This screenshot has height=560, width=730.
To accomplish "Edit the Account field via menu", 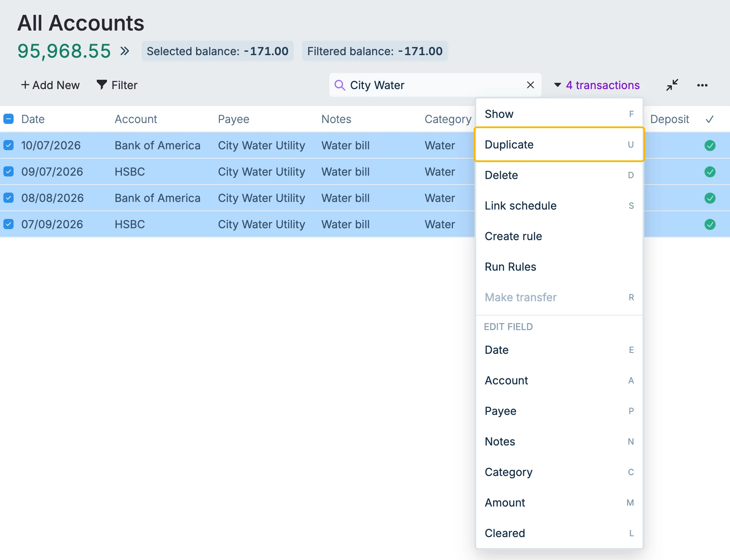I will click(x=559, y=381).
